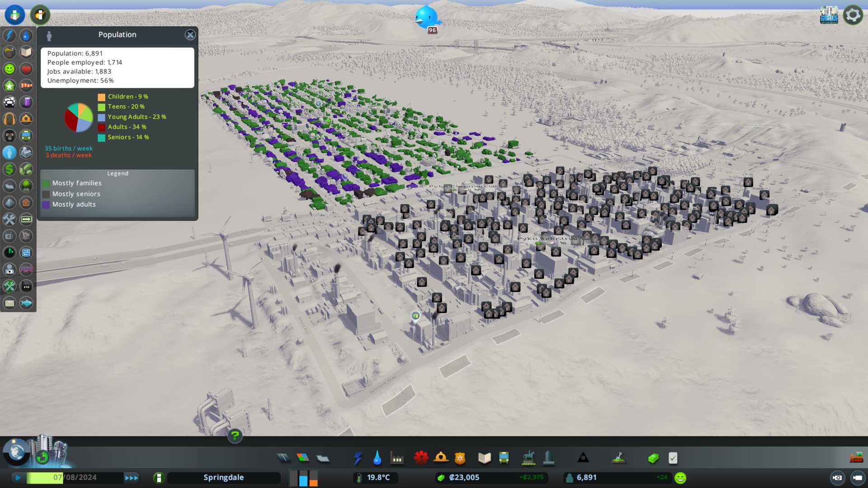This screenshot has width=868, height=488.
Task: Show the Health red heart info view
Action: coord(26,69)
